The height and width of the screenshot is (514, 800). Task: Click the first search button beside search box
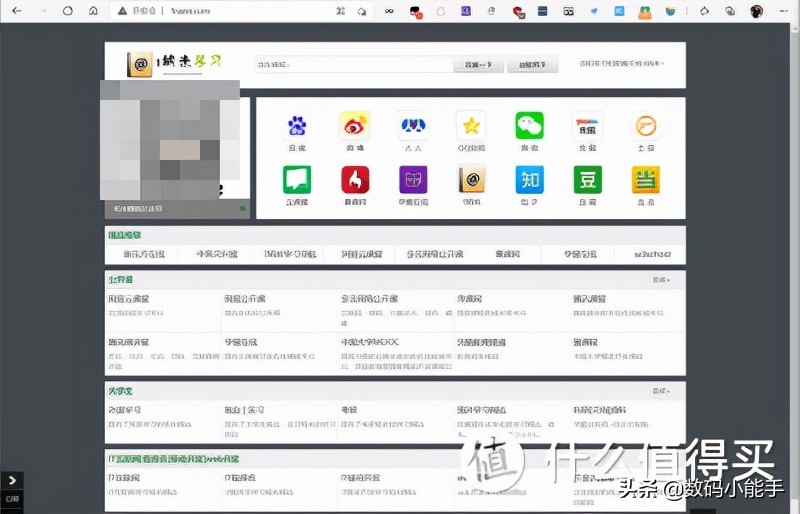(x=479, y=65)
